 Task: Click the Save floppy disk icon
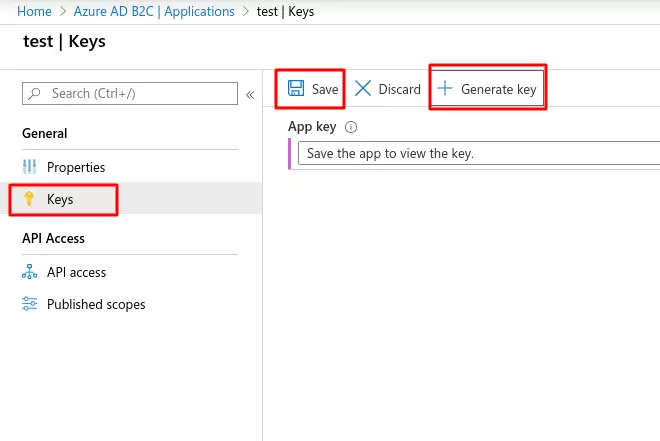296,89
